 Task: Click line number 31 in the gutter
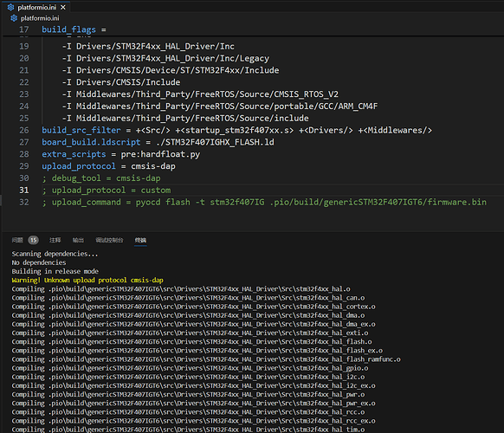click(x=24, y=191)
